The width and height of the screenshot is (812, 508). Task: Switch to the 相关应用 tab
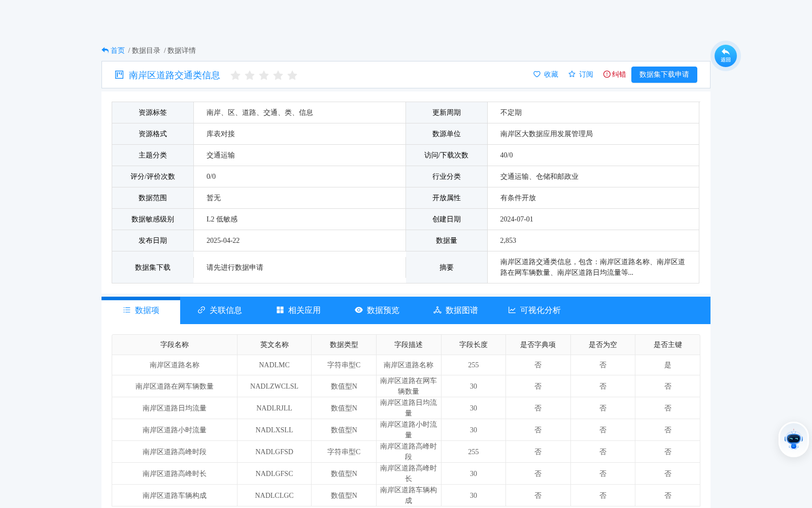[x=298, y=310]
